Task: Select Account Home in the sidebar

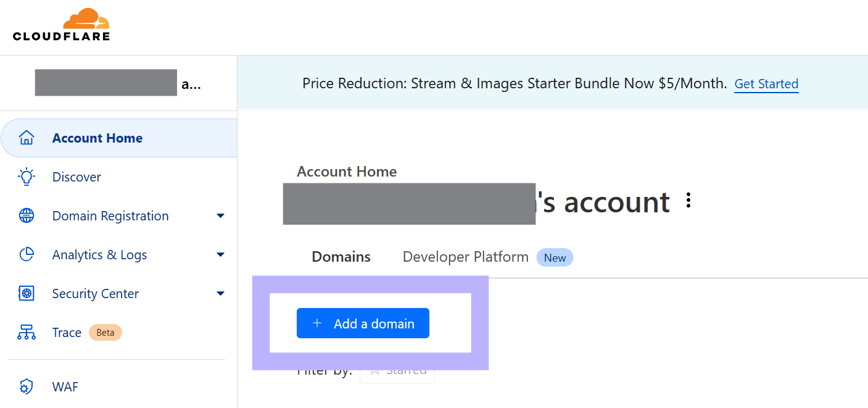Action: pos(97,137)
